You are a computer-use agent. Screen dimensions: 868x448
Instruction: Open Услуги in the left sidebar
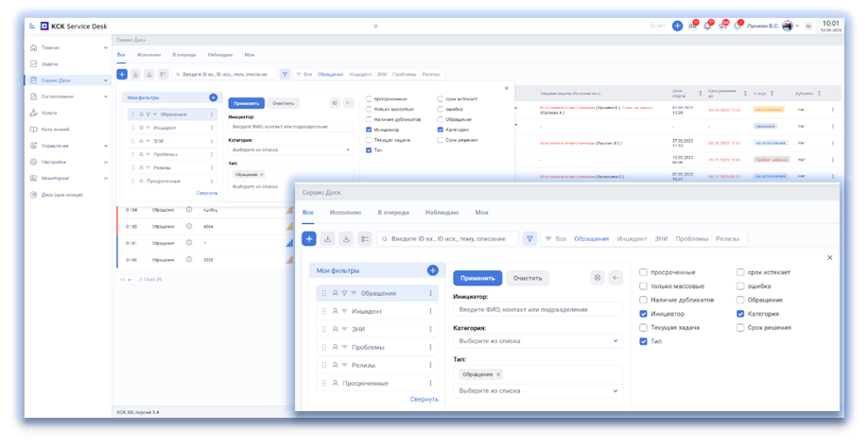67,112
